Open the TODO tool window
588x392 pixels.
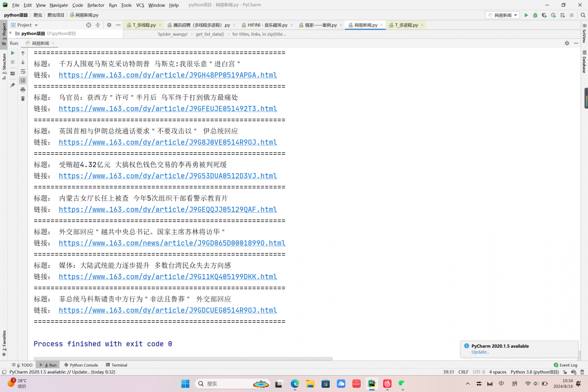pos(22,365)
